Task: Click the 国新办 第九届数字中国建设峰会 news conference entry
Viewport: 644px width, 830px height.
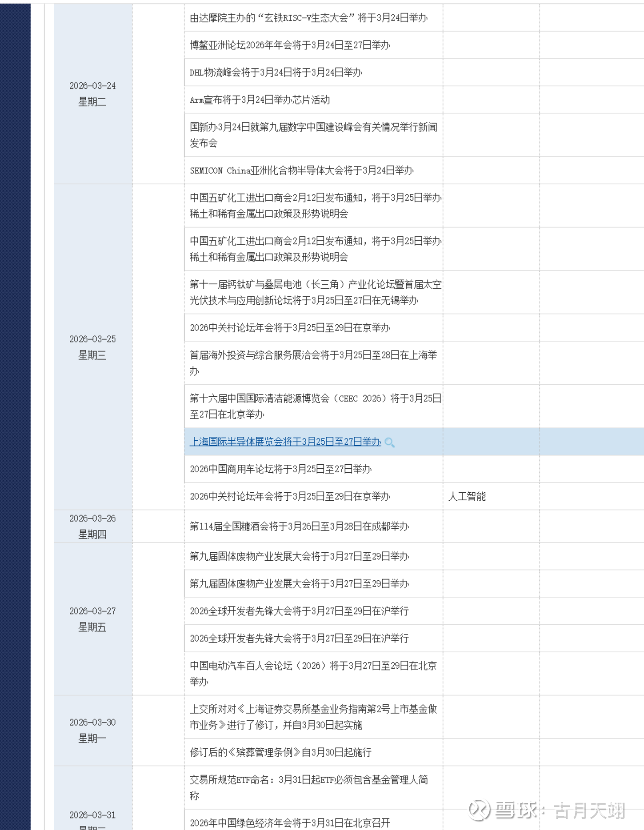Action: click(313, 135)
